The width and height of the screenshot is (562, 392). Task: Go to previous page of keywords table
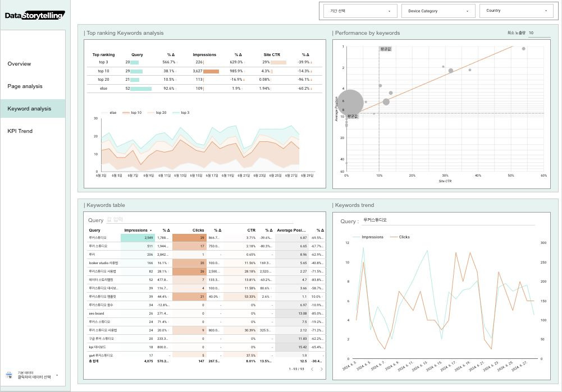pyautogui.click(x=312, y=369)
